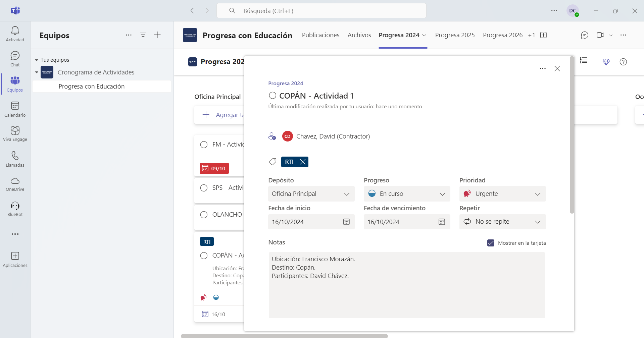This screenshot has height=338, width=644.
Task: Open due date calendar picker
Action: click(x=442, y=222)
